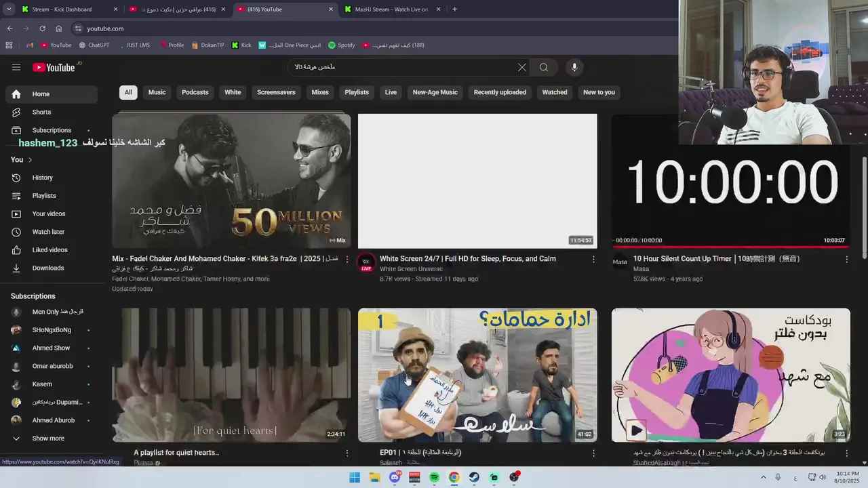
Task: Open Omar aburobb channel subscription
Action: point(52,366)
